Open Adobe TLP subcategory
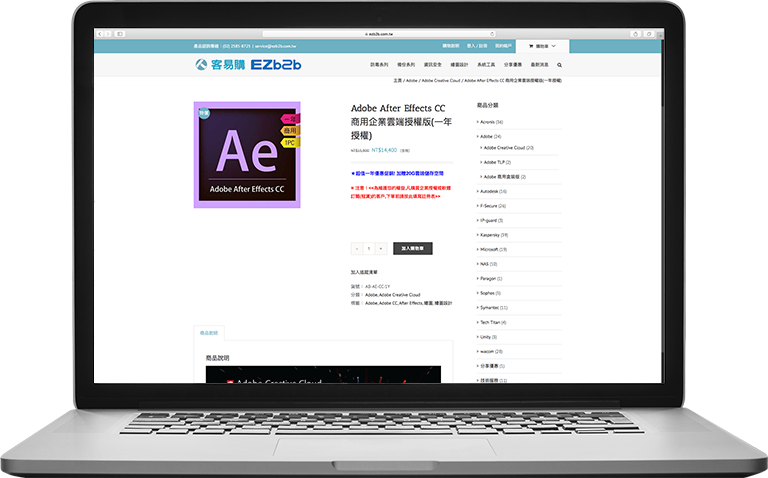This screenshot has height=478, width=768. coord(496,162)
